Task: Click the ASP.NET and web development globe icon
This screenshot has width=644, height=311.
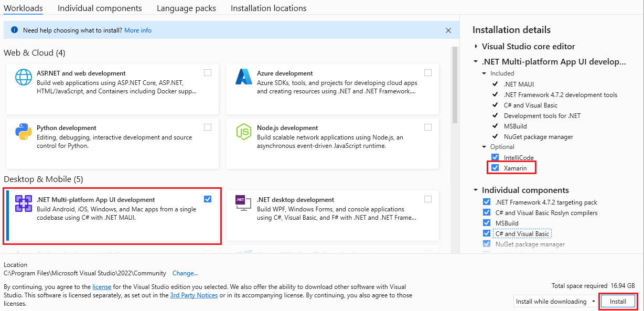Action: pyautogui.click(x=23, y=77)
